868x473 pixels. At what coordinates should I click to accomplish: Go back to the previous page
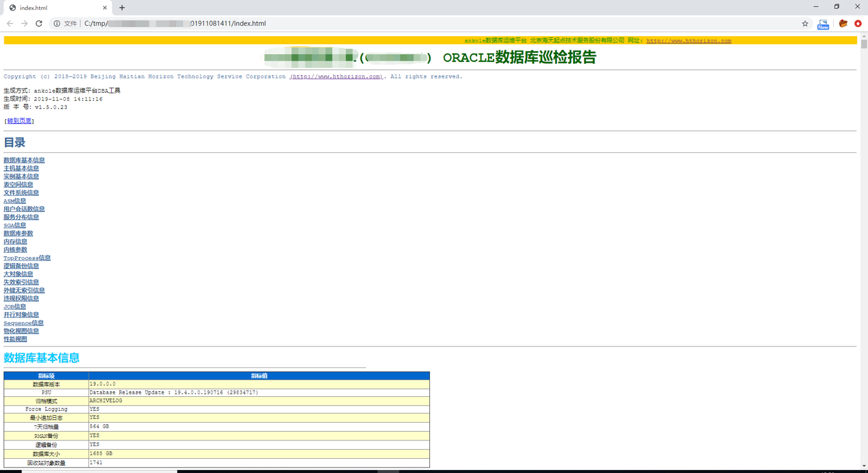10,23
